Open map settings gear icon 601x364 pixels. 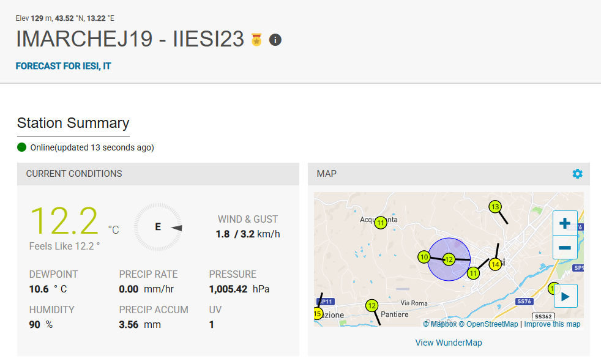tap(577, 174)
